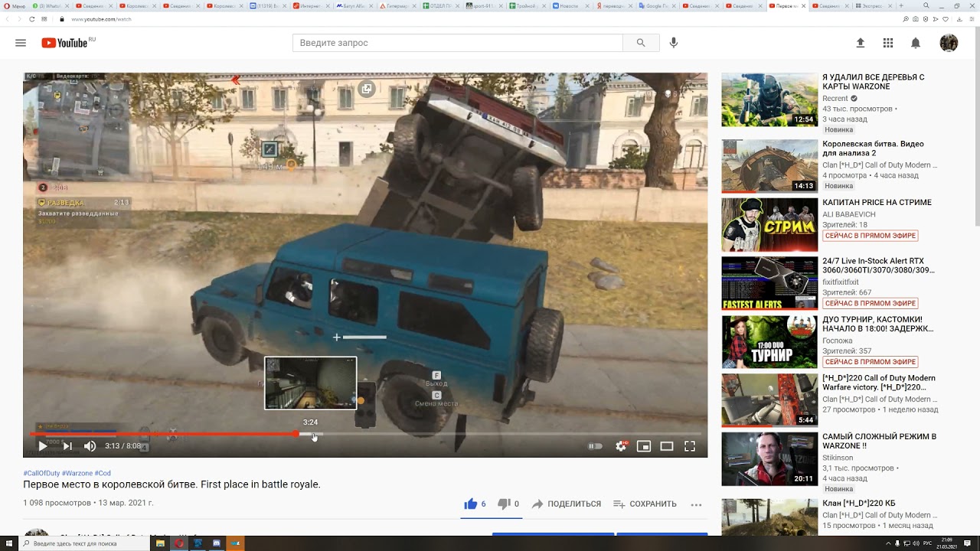Viewport: 980px width, 551px height.
Task: Mute the video volume
Action: (x=90, y=446)
